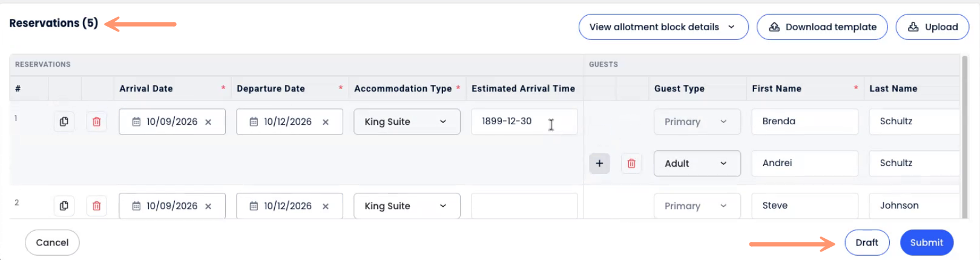
Task: Duplicate reservation row 1 using copy icon
Action: 64,122
